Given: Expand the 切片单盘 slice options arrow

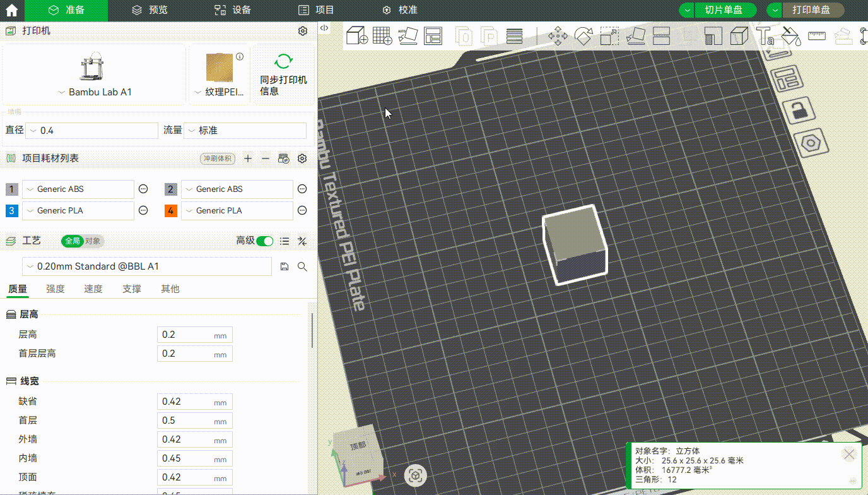Looking at the screenshot, I should [687, 10].
